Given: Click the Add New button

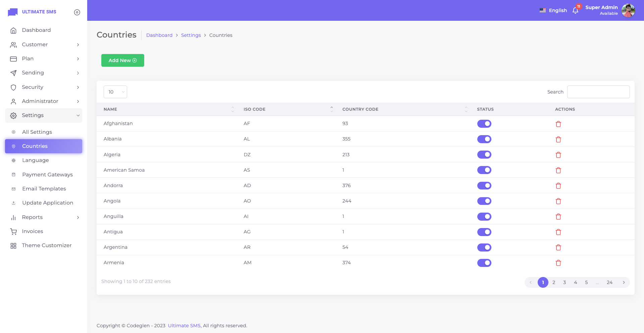Looking at the screenshot, I should pyautogui.click(x=122, y=60).
